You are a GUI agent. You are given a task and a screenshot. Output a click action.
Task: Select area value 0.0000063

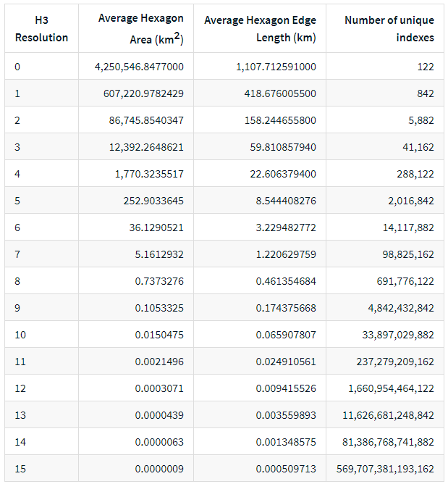pos(159,443)
